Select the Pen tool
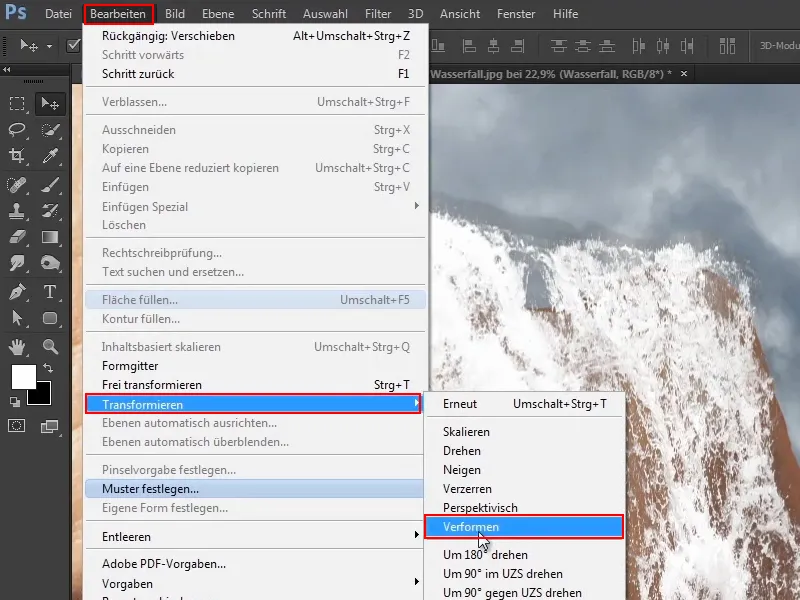This screenshot has height=600, width=800. (x=17, y=292)
